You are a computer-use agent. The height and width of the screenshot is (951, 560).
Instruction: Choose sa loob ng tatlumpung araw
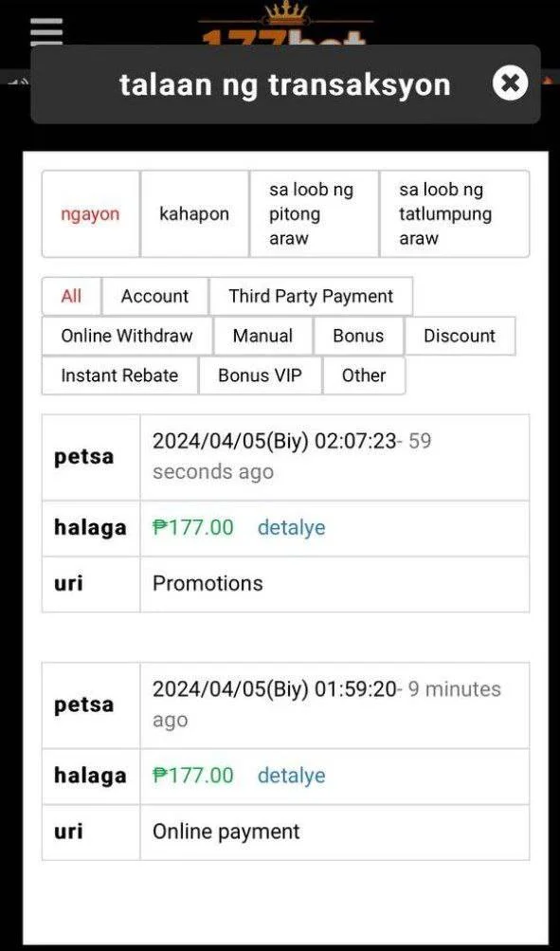tap(455, 214)
